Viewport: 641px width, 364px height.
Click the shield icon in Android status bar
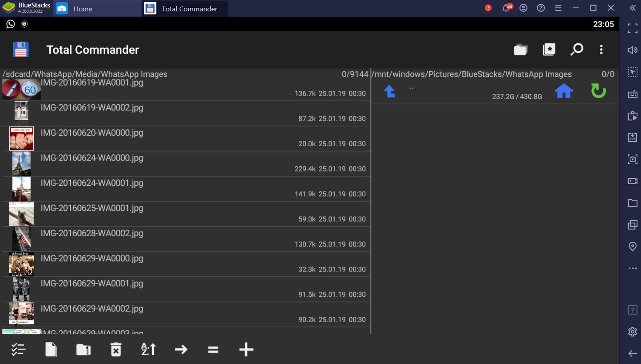coord(24,24)
